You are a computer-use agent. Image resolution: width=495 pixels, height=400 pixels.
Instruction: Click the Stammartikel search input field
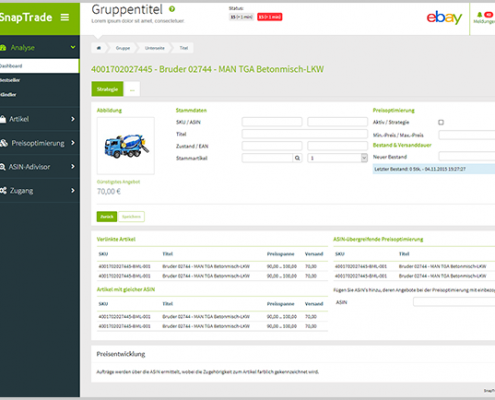click(267, 158)
